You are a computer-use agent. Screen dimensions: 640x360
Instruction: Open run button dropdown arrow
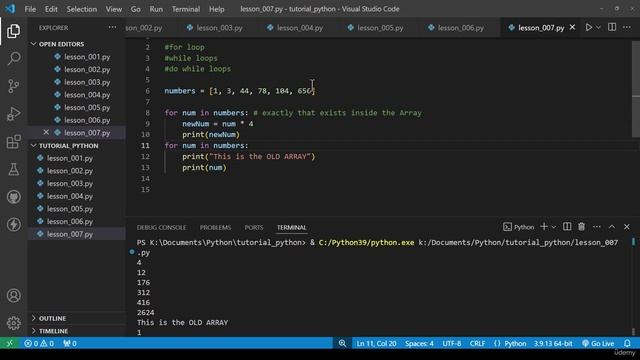[598, 27]
